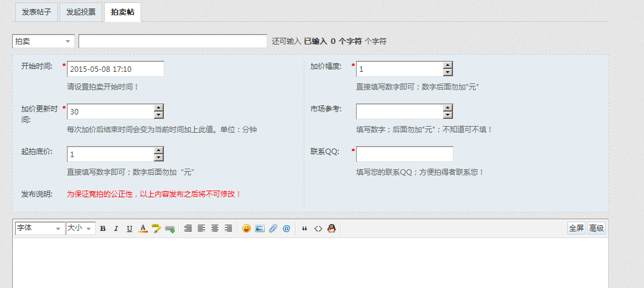The width and height of the screenshot is (644, 288).
Task: Increase the 加价幅度 value with up arrow
Action: [448, 65]
